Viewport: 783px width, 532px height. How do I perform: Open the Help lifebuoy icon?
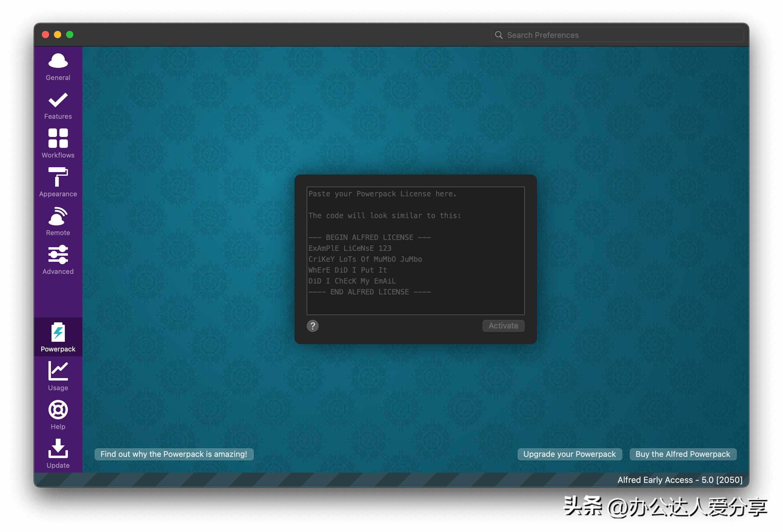[x=58, y=410]
